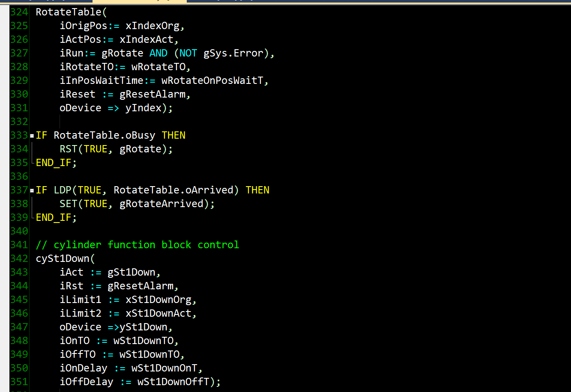Image resolution: width=571 pixels, height=392 pixels.
Task: Click END_IF on line 335
Action: [54, 163]
